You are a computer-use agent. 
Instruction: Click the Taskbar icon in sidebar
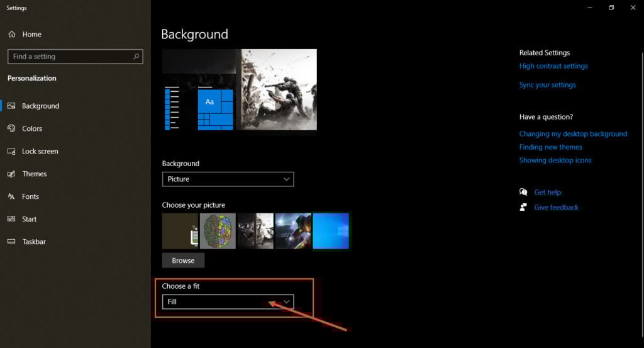(11, 242)
